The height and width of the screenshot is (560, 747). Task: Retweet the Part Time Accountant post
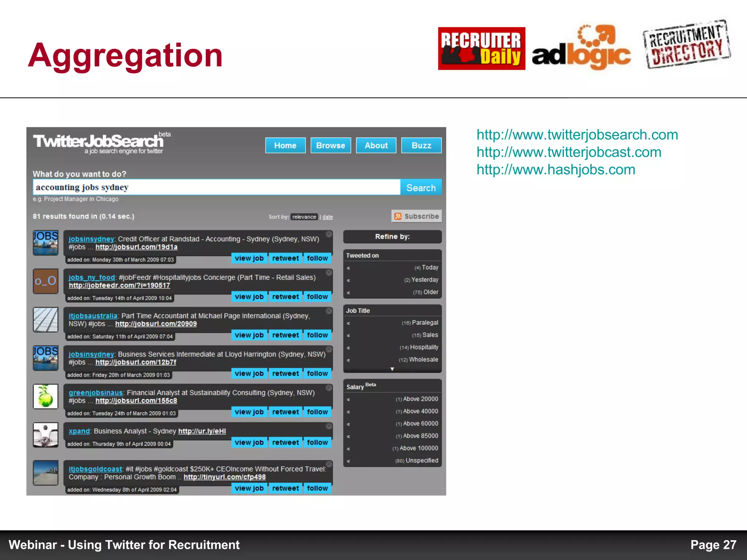285,335
